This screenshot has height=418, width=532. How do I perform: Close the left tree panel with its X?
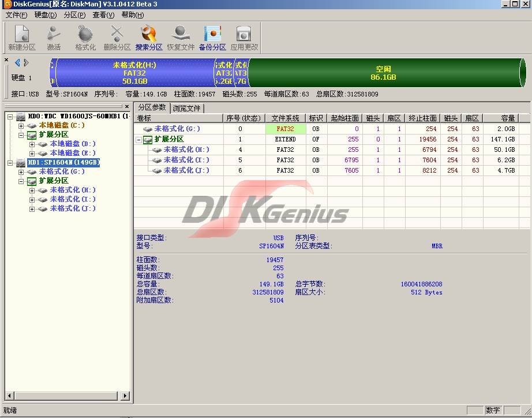[x=127, y=106]
